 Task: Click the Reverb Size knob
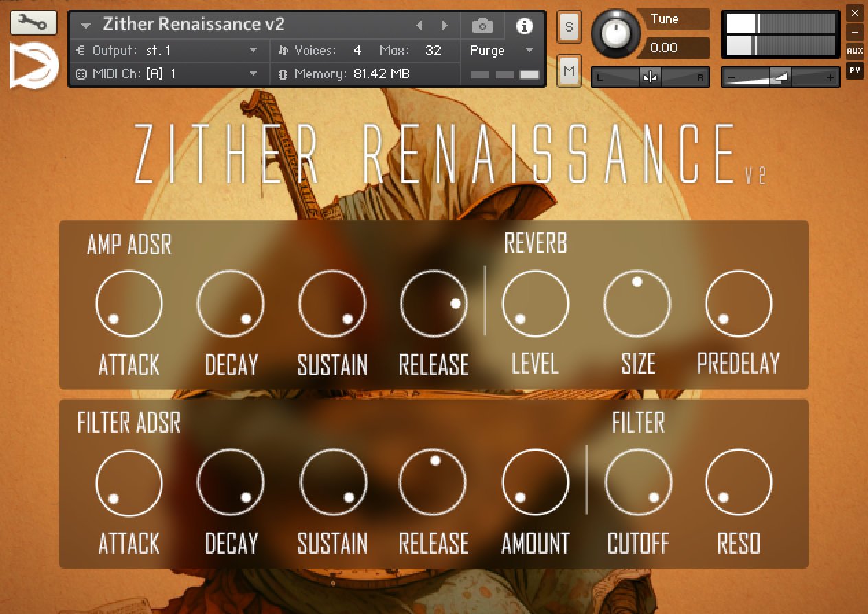(x=637, y=303)
